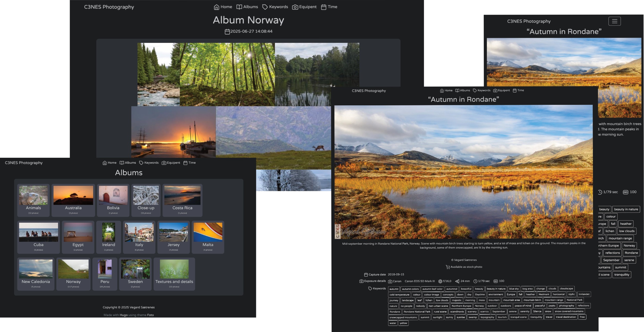Click Home icon in Albums page nav

(105, 163)
